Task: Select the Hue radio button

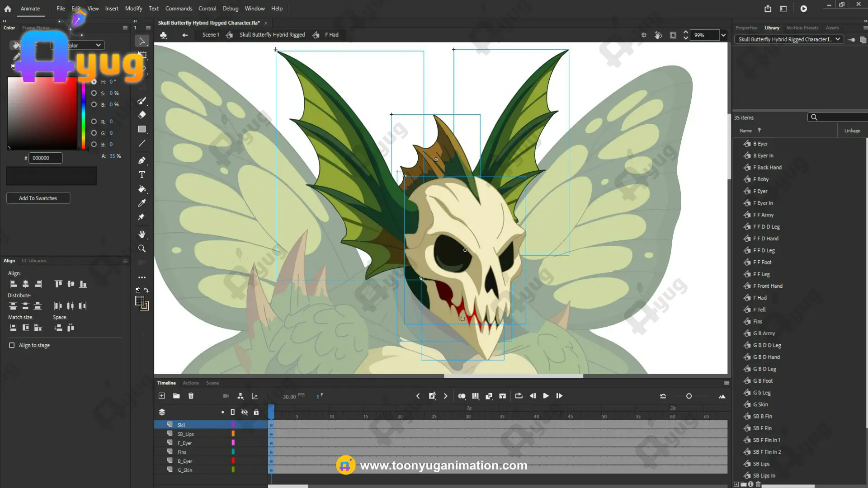Action: 94,82
